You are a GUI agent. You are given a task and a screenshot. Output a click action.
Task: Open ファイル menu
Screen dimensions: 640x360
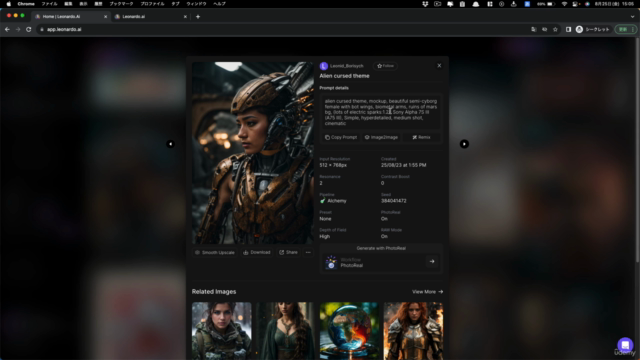(x=49, y=4)
